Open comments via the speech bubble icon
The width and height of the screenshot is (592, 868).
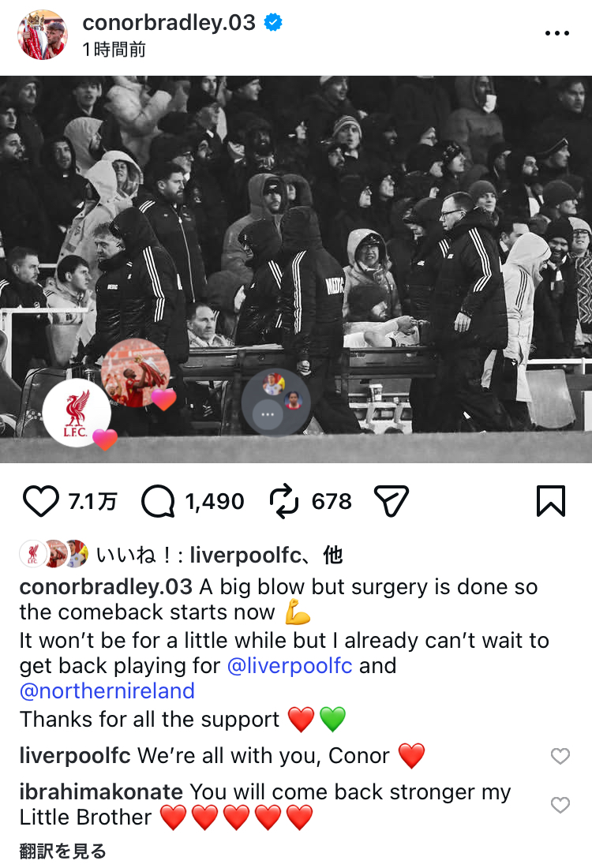(159, 502)
